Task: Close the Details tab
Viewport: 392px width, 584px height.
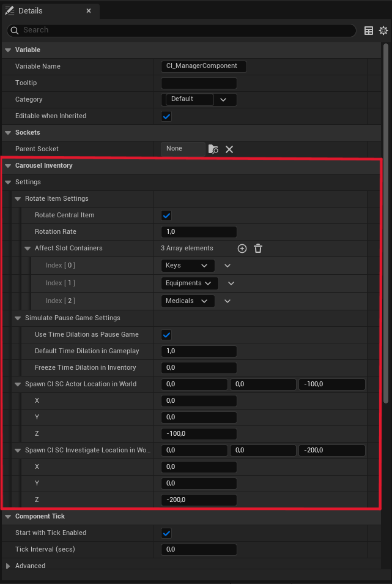Action: (x=89, y=11)
